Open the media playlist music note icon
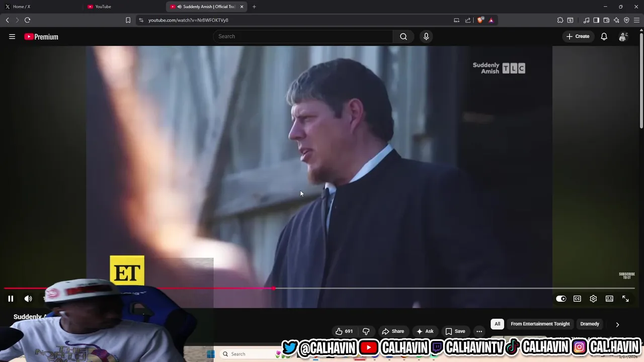This screenshot has height=362, width=644. click(586, 20)
